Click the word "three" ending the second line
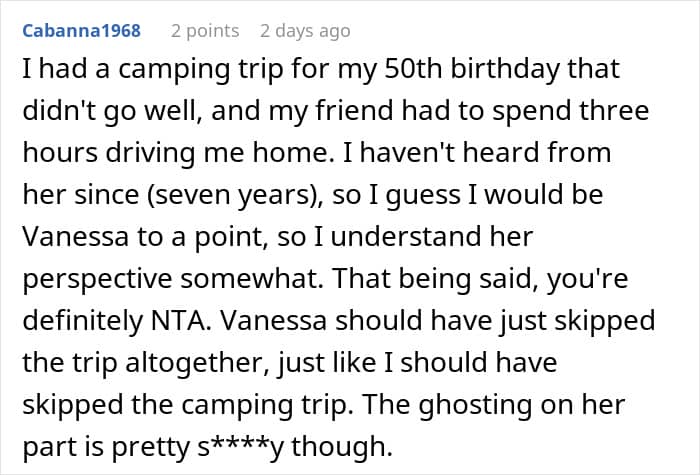Image resolution: width=700 pixels, height=475 pixels. (x=616, y=111)
